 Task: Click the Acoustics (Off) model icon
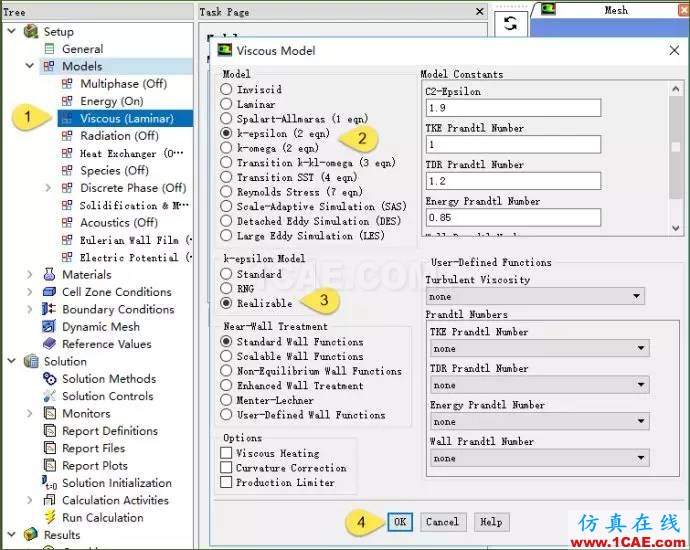point(67,223)
